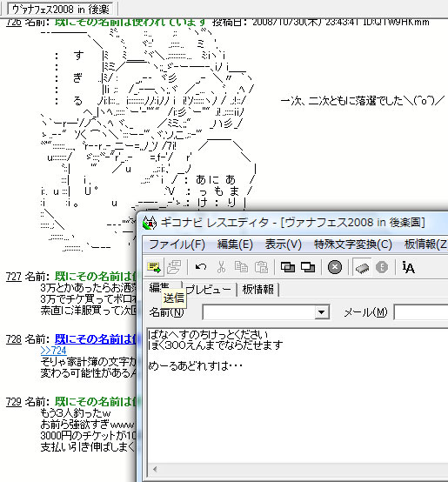
Task: Click the green poster name in post 729
Action: [95, 402]
